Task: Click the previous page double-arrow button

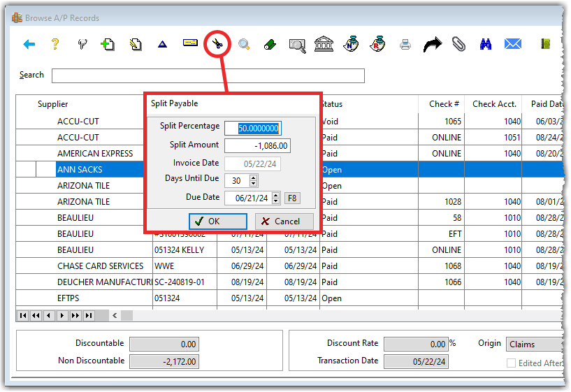Action: click(x=36, y=316)
